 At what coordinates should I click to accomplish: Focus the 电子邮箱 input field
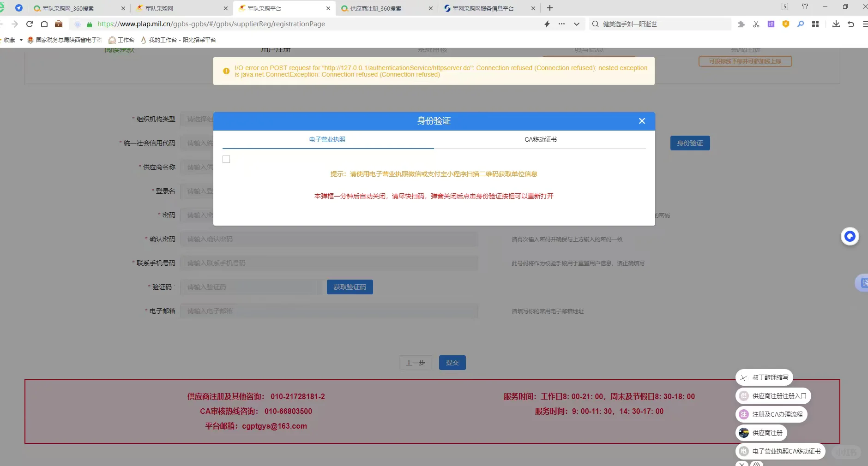click(x=329, y=311)
